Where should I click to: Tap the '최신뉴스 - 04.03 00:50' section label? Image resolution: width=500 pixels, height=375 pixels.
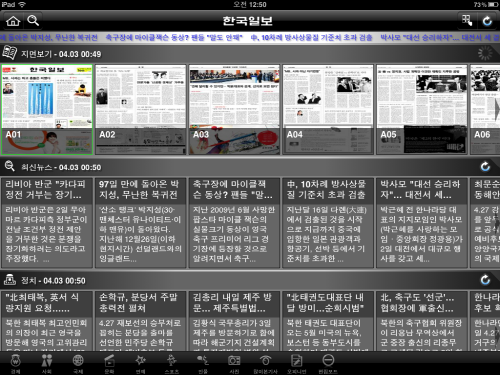click(x=61, y=167)
